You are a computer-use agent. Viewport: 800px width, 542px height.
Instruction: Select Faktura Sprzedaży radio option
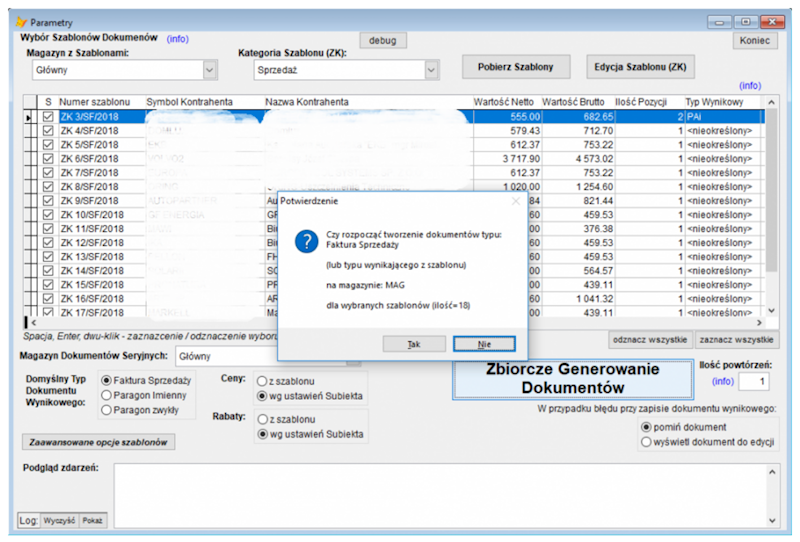146,380
